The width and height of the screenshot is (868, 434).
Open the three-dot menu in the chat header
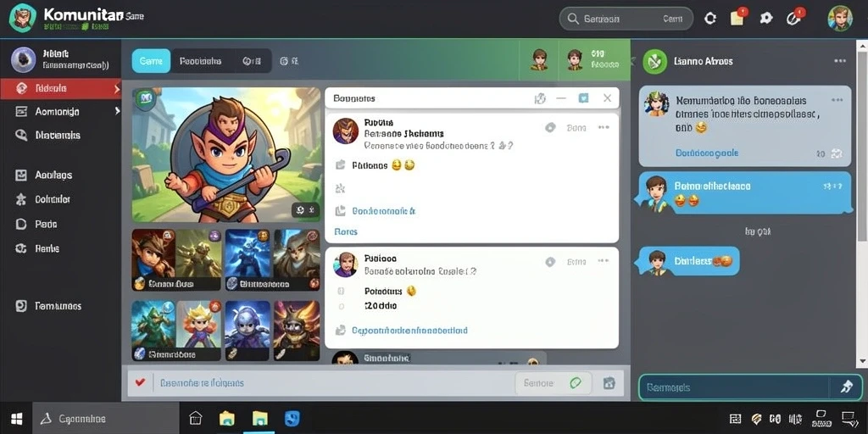840,61
